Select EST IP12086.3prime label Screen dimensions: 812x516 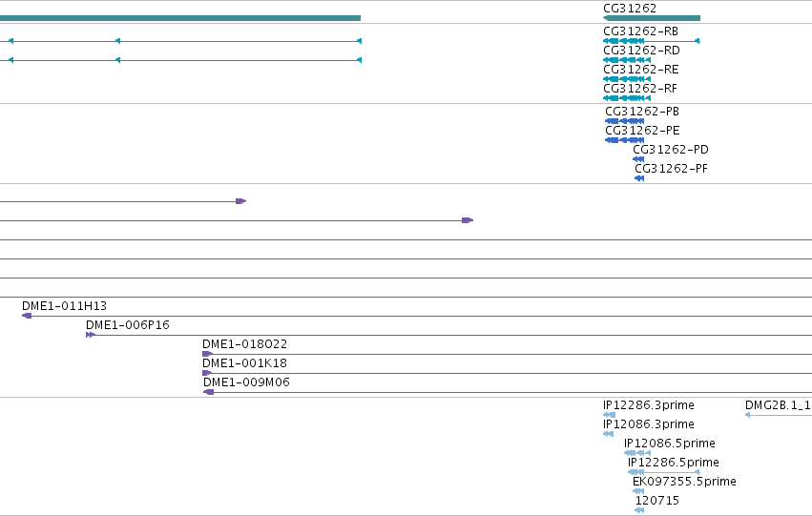(x=648, y=424)
